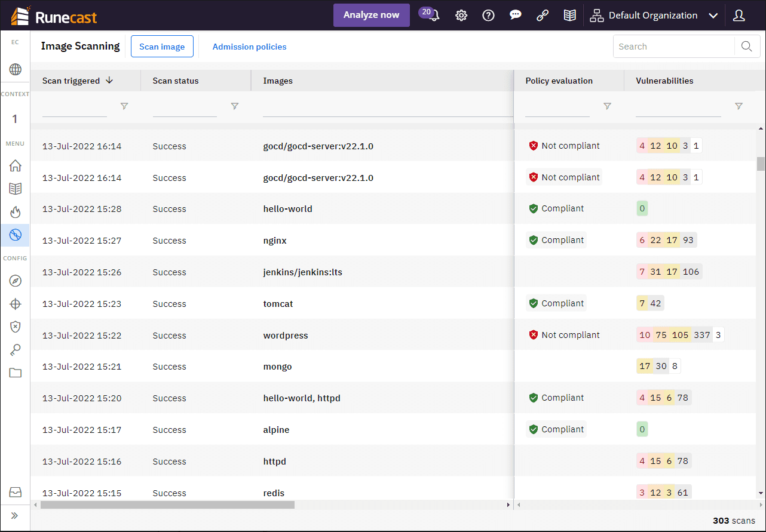Open the feedback chat bubble icon
Screen dimensions: 766x532
516,16
